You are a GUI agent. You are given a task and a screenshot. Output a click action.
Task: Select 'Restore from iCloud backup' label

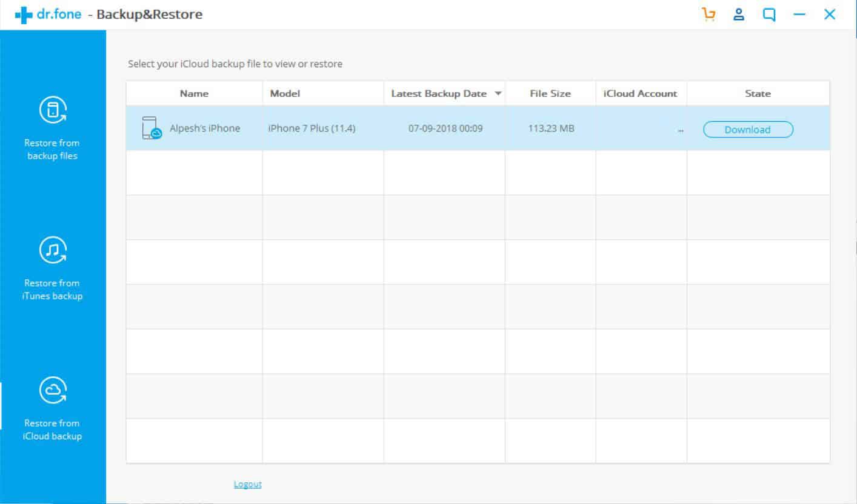[x=52, y=429]
